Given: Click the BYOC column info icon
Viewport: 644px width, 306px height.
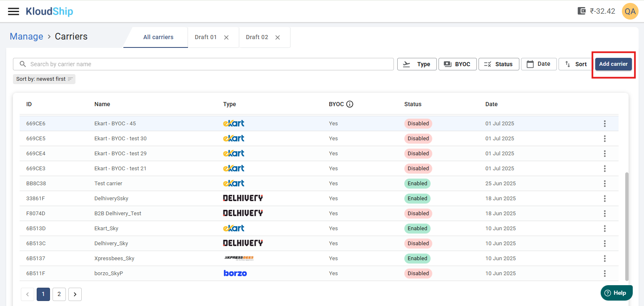Looking at the screenshot, I should tap(350, 104).
